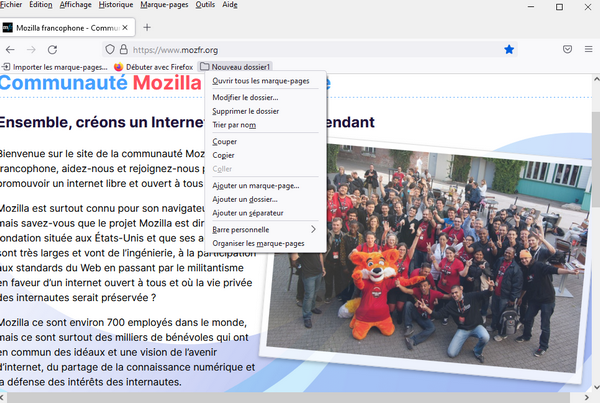
Task: View site security via the padlock icon
Action: (x=123, y=49)
